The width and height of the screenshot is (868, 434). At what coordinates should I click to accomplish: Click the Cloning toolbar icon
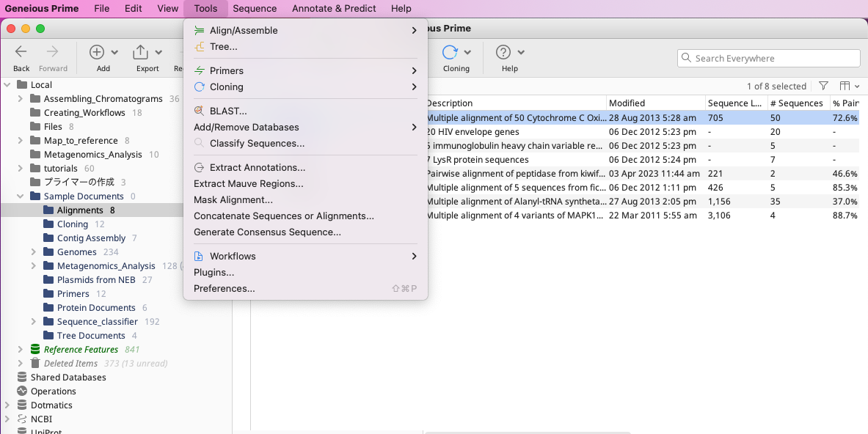[x=450, y=52]
